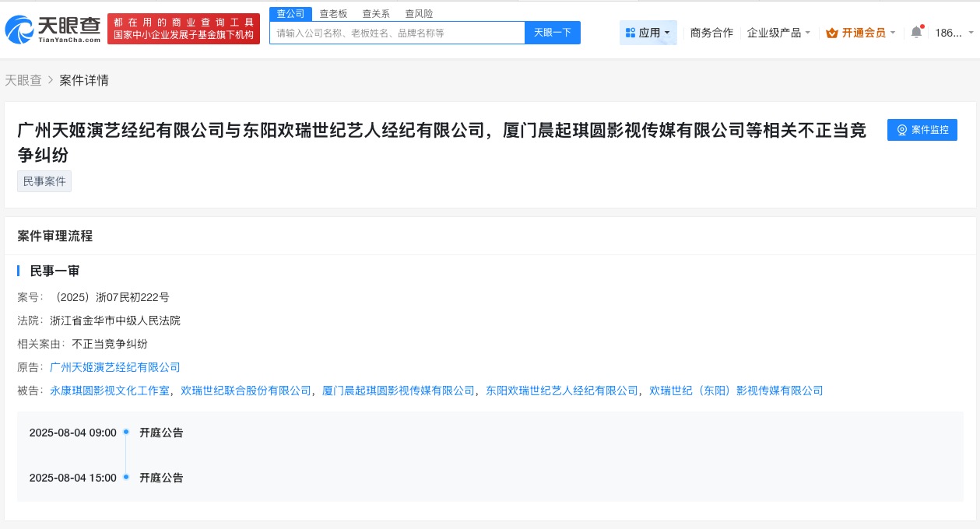Click the 天眼查 breadcrumb link
Image resolution: width=980 pixels, height=529 pixels.
click(x=23, y=80)
